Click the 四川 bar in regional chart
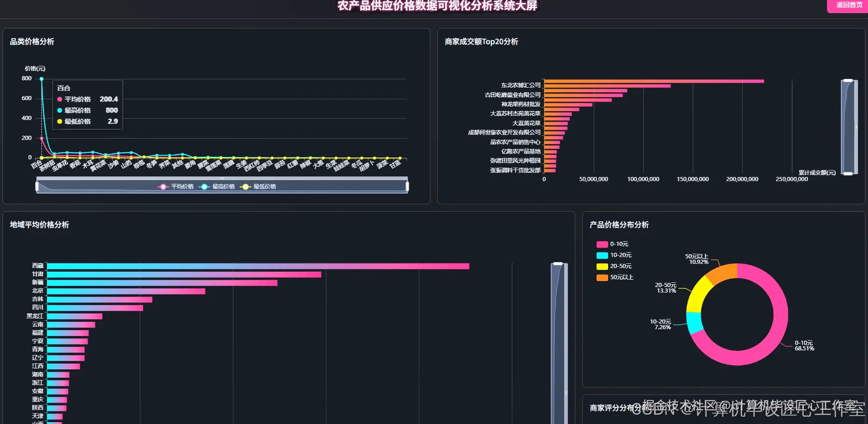Screen dimensions: 868x424 (95, 308)
